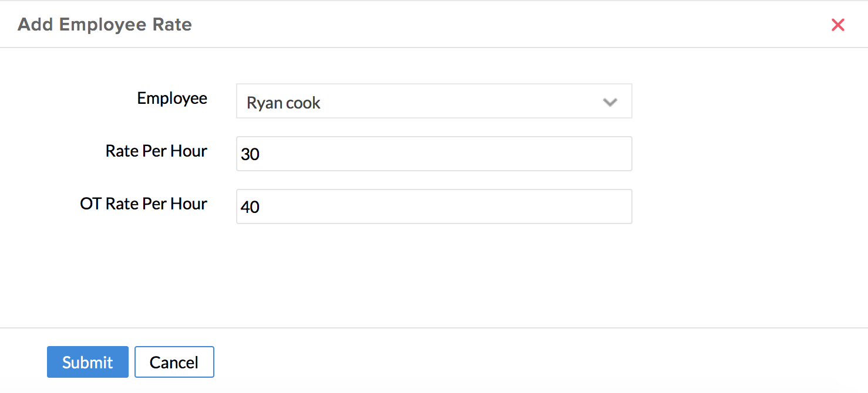Click empty space right of 40 value

point(470,206)
